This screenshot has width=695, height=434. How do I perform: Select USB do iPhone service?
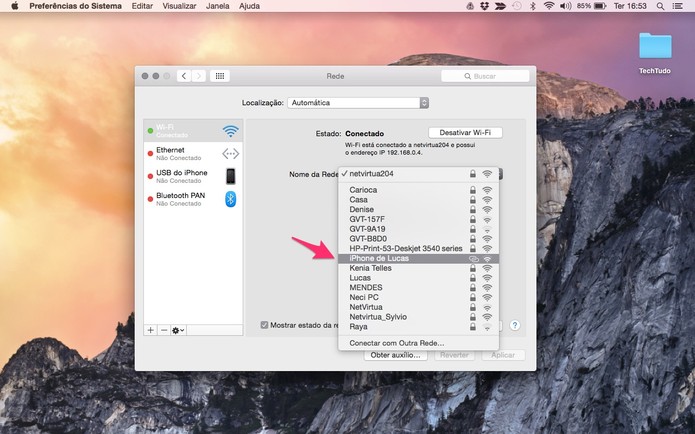[193, 176]
